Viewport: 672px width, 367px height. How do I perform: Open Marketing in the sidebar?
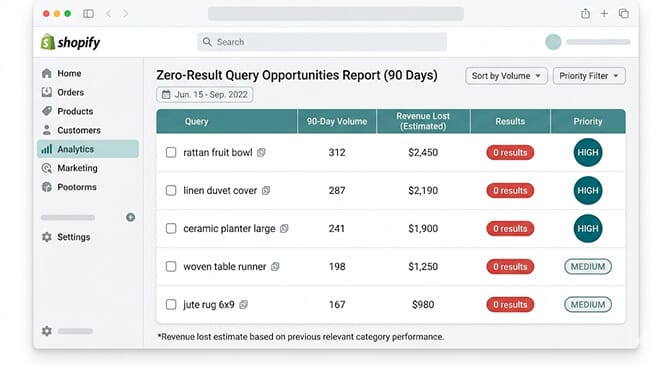(x=88, y=168)
